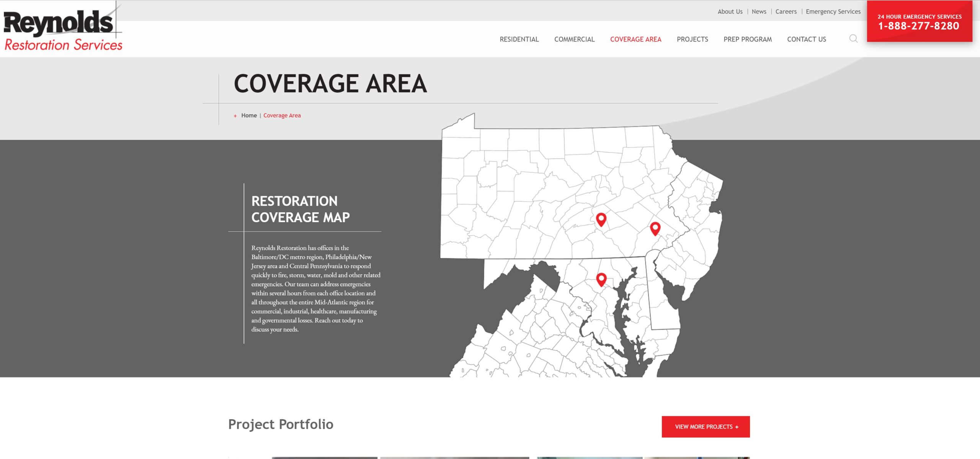980x459 pixels.
Task: Call the 24 hour emergency number button
Action: click(919, 21)
